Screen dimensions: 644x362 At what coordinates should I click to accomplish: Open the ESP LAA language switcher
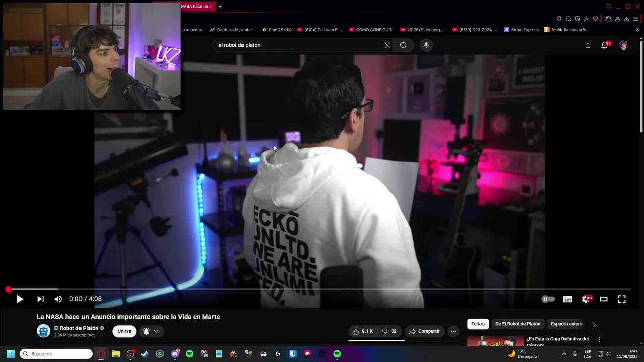point(588,354)
